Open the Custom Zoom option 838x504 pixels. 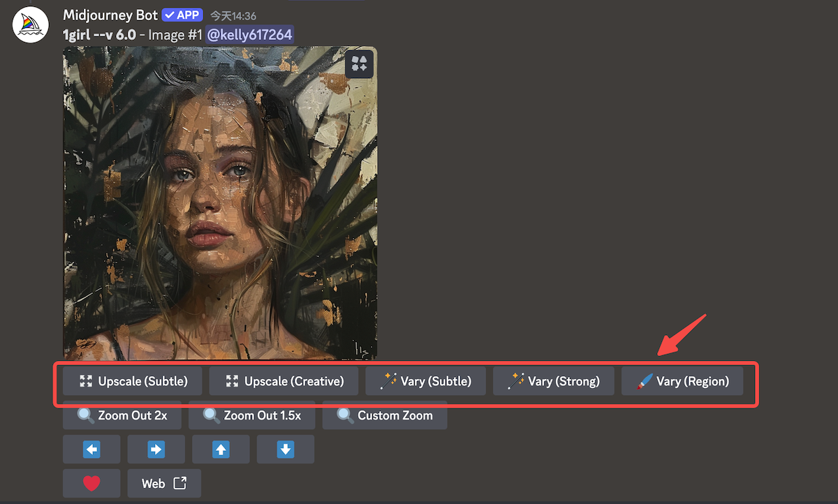click(384, 415)
